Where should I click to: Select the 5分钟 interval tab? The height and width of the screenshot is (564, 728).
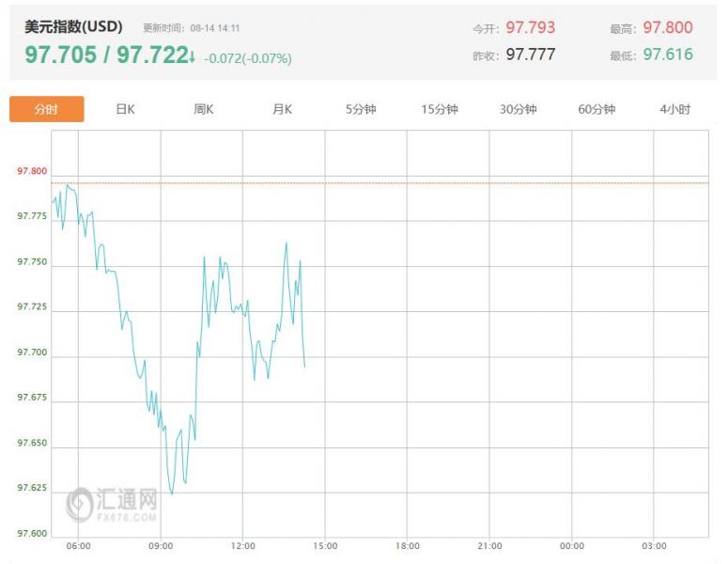(361, 109)
